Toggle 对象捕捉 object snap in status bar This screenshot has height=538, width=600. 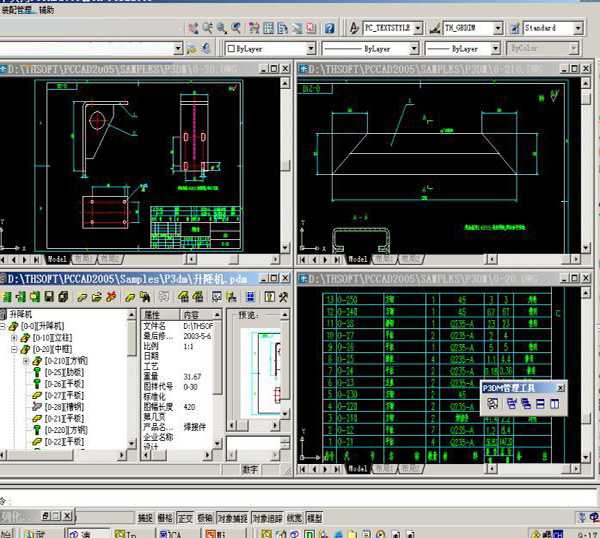(x=230, y=518)
